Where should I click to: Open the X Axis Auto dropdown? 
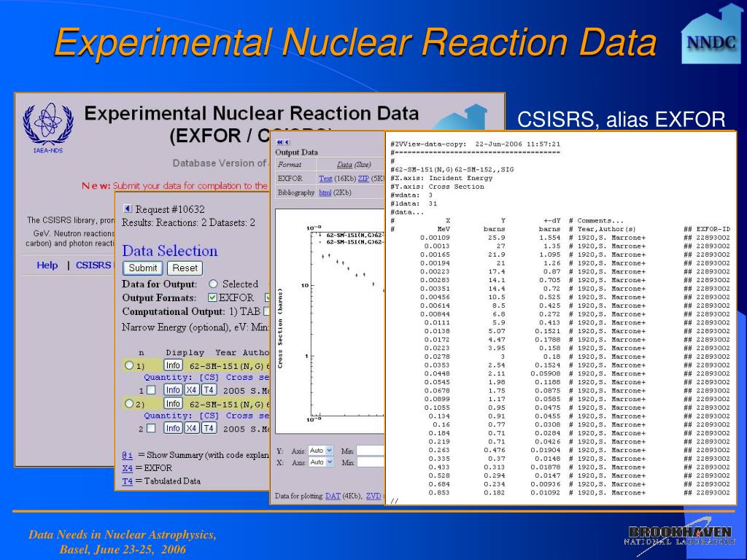click(x=321, y=462)
